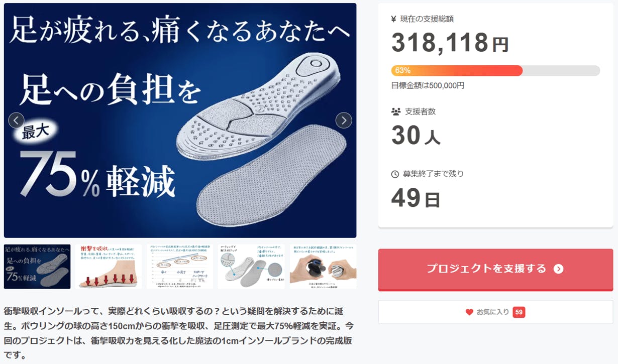Click the heart favorite icon
Image resolution: width=618 pixels, height=364 pixels.
469,312
